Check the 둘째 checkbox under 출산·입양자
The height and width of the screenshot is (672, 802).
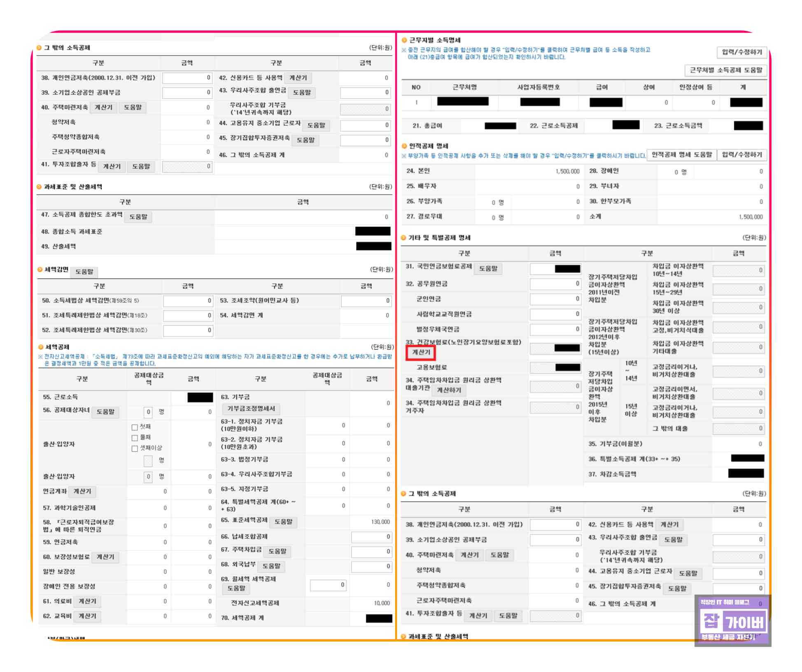pos(135,438)
